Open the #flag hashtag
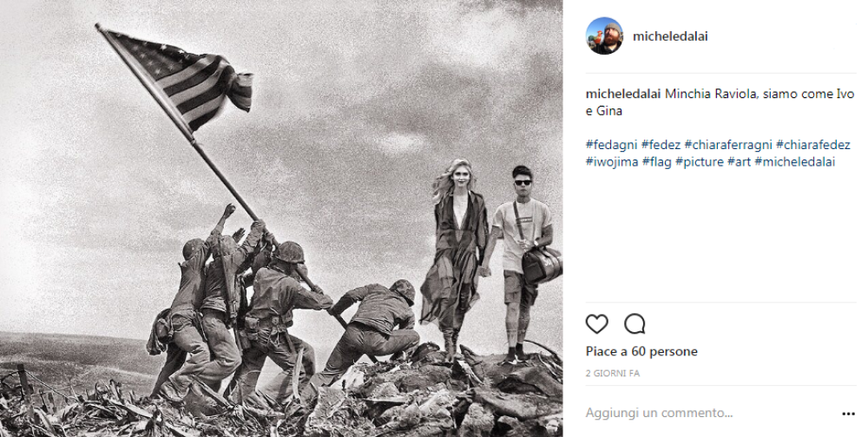This screenshot has width=868, height=437. tap(656, 162)
